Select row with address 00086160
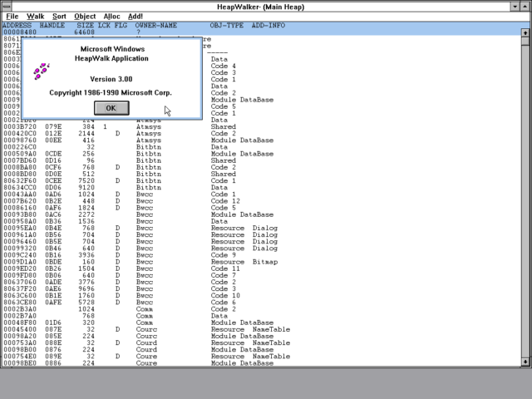Image resolution: width=532 pixels, height=399 pixels. [261, 208]
